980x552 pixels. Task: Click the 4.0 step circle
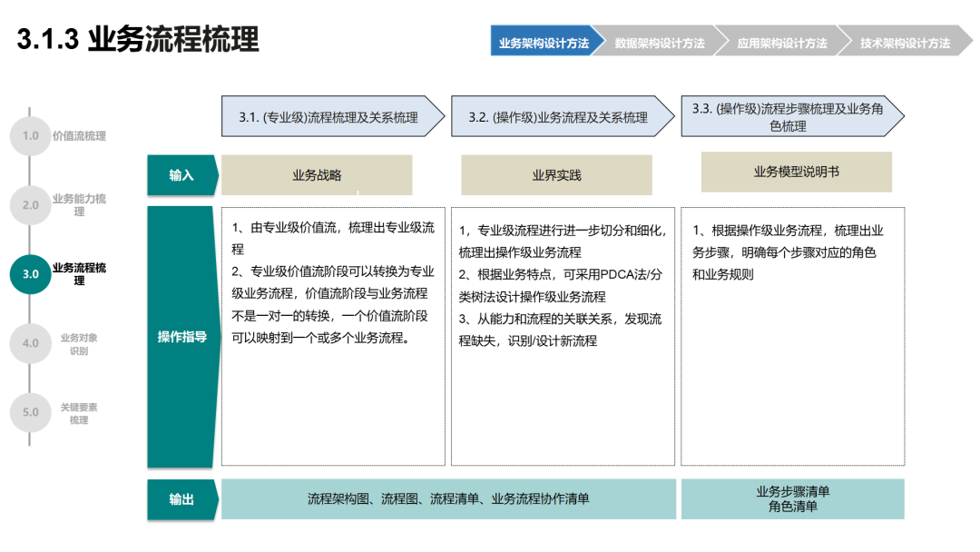pos(30,343)
